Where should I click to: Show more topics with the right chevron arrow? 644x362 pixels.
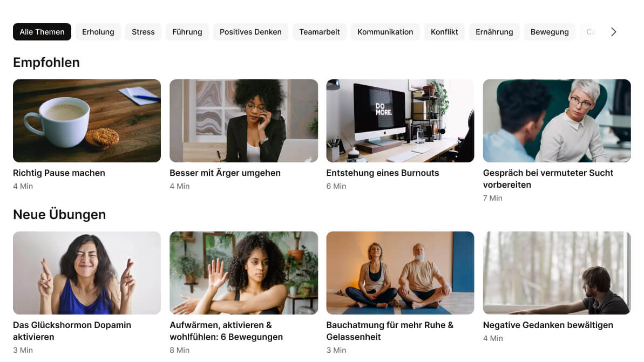(x=613, y=32)
